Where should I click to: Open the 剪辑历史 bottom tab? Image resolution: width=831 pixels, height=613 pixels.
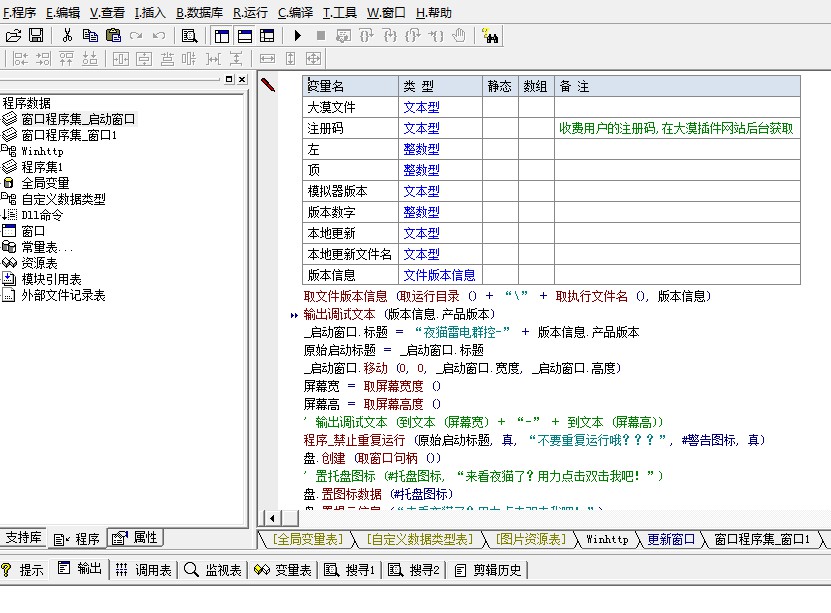(489, 570)
